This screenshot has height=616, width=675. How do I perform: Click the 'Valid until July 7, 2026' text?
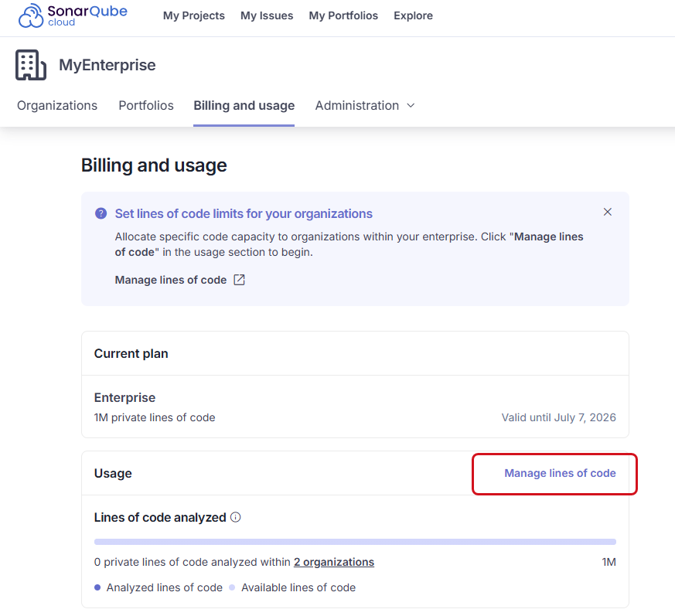[558, 417]
